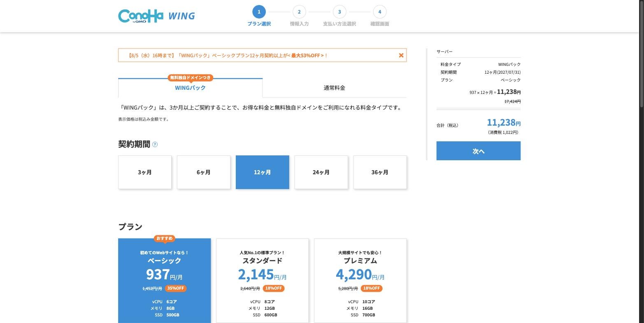Click the 5,280円/月 struck-through price
The width and height of the screenshot is (644, 323).
pos(348,288)
